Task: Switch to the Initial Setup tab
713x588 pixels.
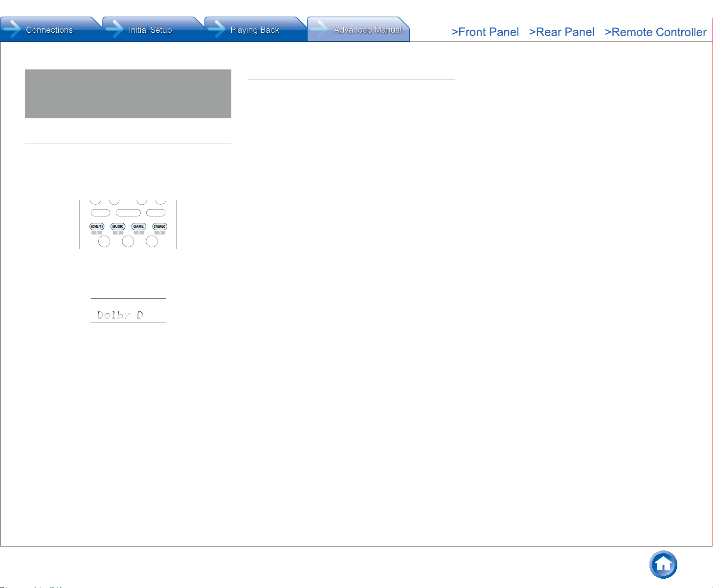Action: click(x=153, y=29)
